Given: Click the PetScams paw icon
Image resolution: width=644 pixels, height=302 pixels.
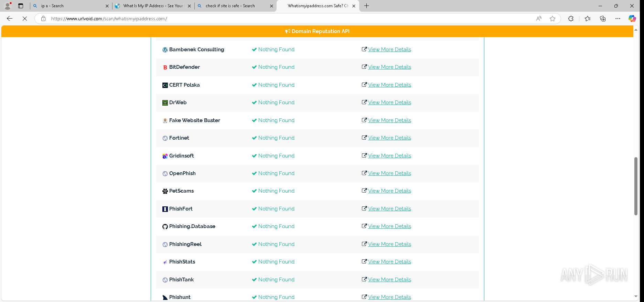Looking at the screenshot, I should (x=165, y=191).
